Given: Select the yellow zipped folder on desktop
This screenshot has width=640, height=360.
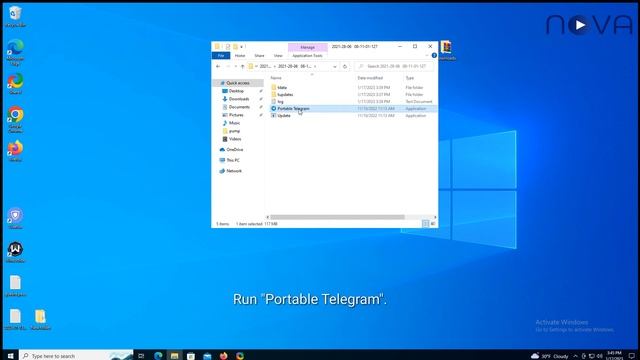Looking at the screenshot, I should point(40,320).
